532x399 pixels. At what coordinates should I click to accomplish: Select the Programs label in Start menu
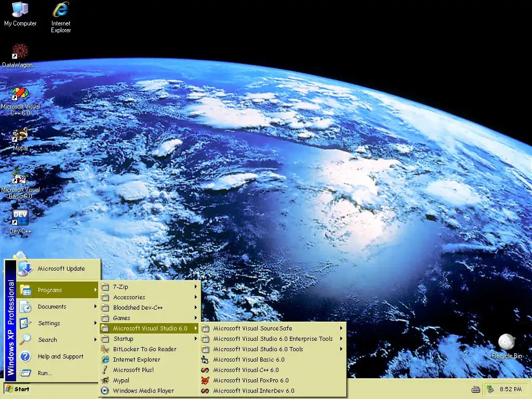50,290
